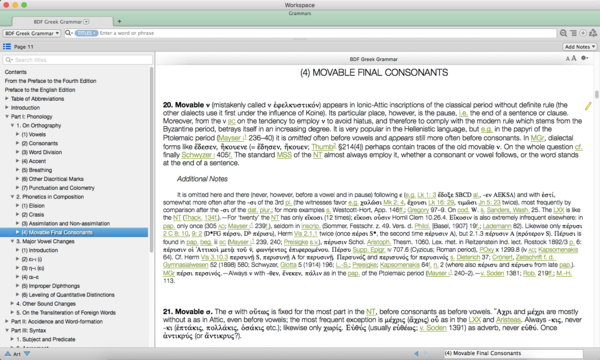Select (6) Other Diacritical Marks
The image size is (600, 360).
(52, 179)
